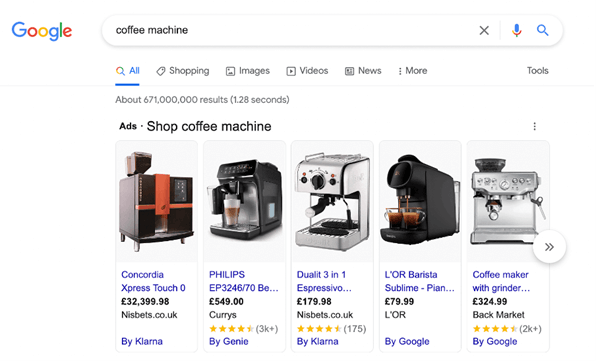Click into the coffee machine search field
This screenshot has width=596, height=361.
point(289,30)
